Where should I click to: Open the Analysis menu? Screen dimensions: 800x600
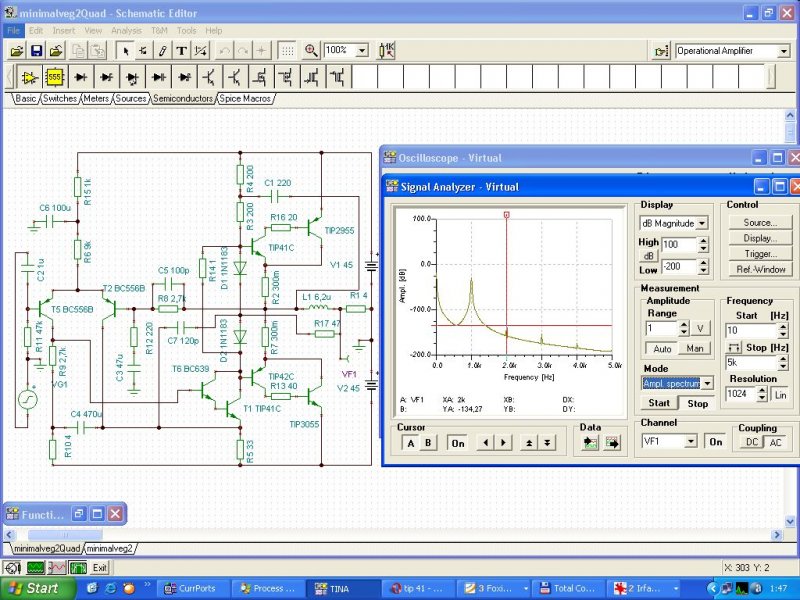point(126,31)
